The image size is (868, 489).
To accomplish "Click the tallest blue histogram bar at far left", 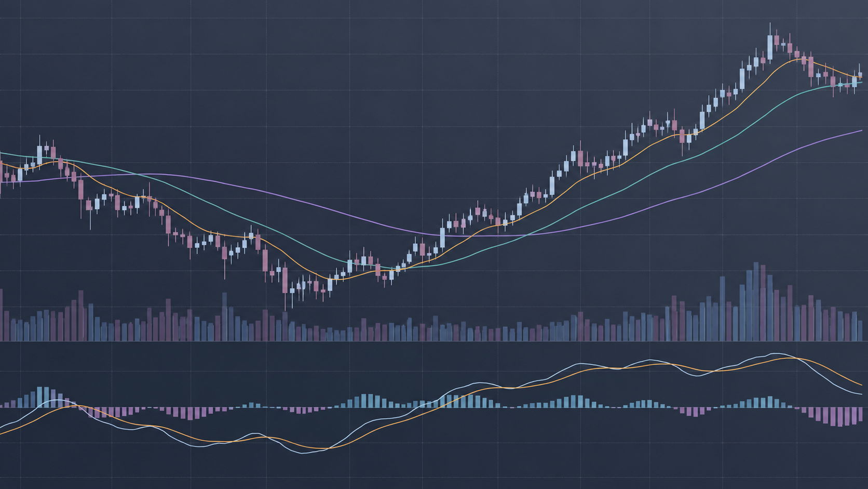I will pyautogui.click(x=39, y=397).
